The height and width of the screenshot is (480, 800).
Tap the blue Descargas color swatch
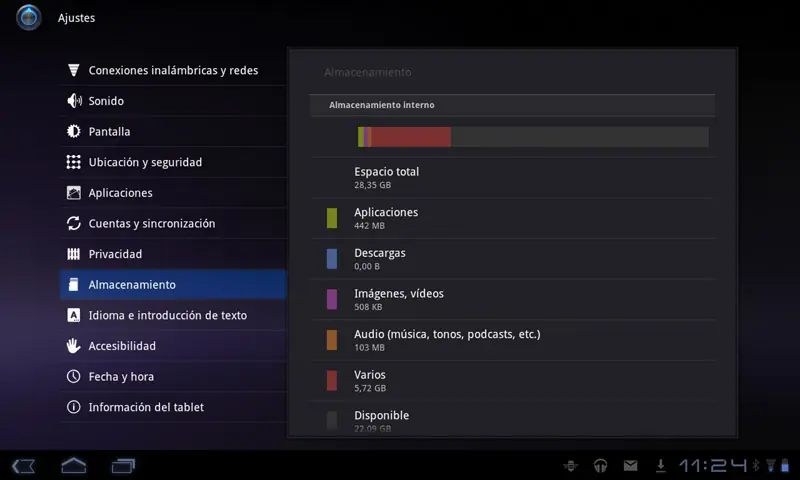[x=332, y=259]
